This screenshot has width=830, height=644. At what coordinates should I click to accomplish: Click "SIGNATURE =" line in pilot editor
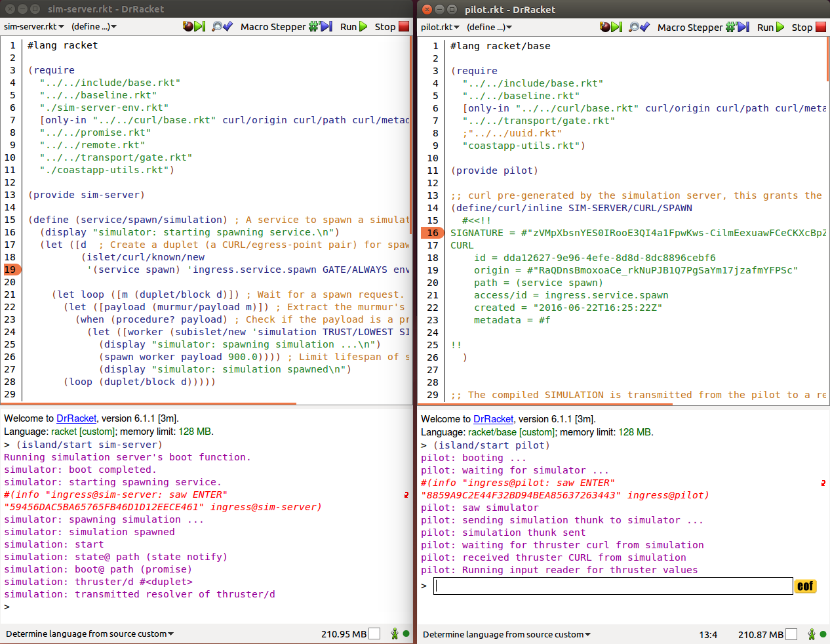(x=638, y=233)
